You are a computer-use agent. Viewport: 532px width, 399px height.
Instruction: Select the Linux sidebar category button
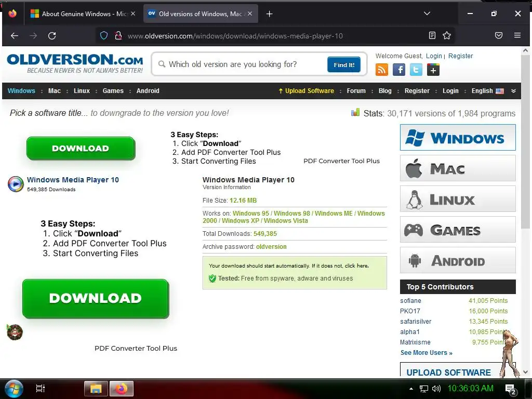[458, 199]
